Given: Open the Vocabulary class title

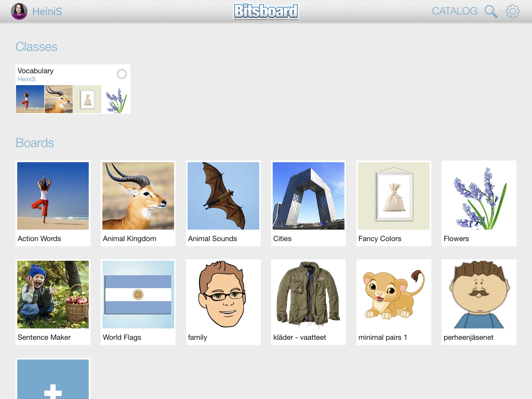Looking at the screenshot, I should pyautogui.click(x=36, y=71).
